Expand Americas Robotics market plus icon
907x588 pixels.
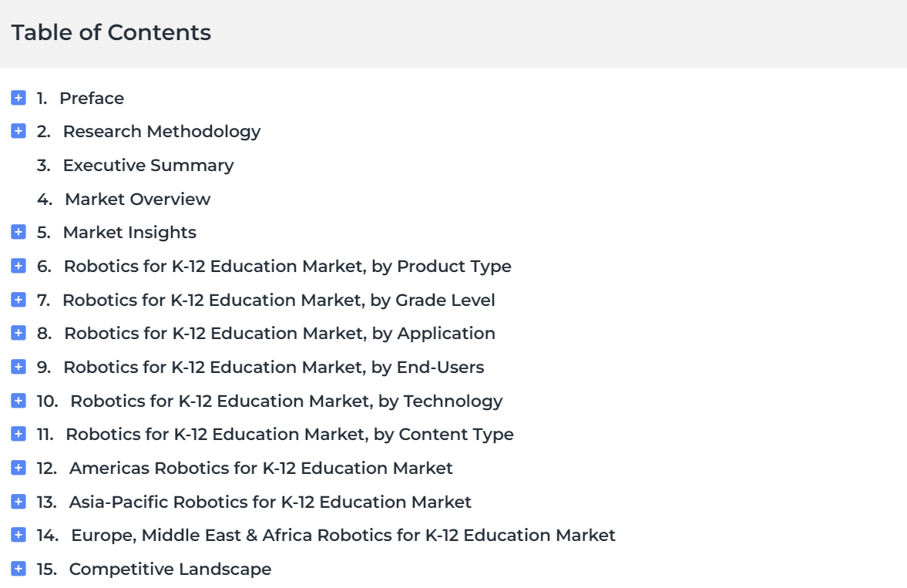[x=18, y=468]
